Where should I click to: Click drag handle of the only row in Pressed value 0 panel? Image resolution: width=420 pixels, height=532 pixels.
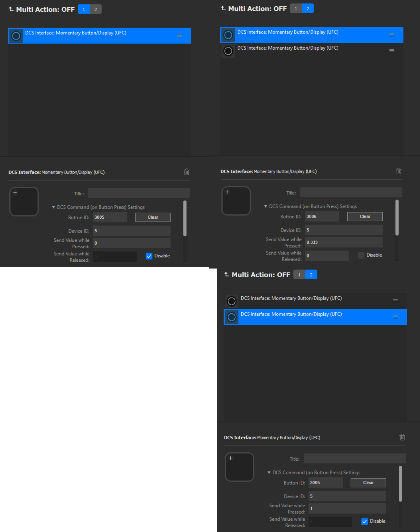click(x=180, y=36)
